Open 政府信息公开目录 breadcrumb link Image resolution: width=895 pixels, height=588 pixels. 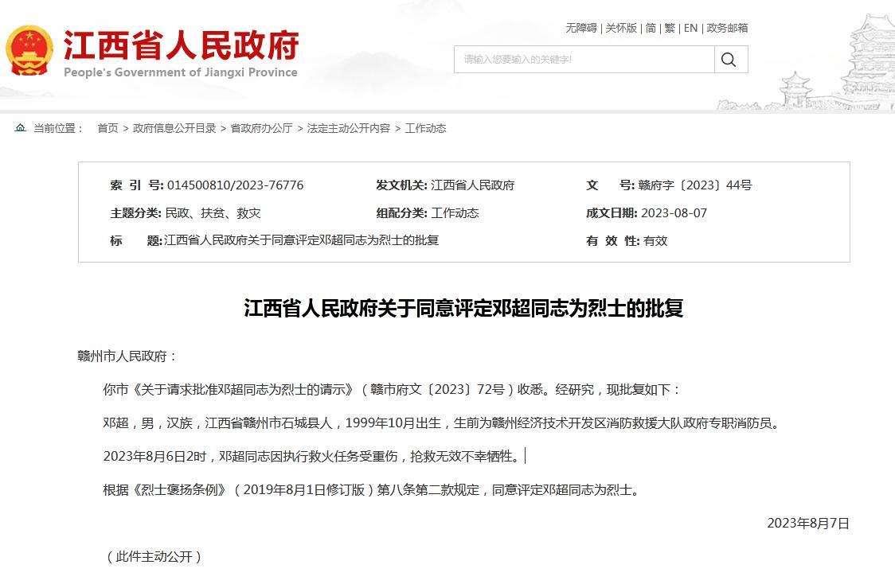[174, 128]
